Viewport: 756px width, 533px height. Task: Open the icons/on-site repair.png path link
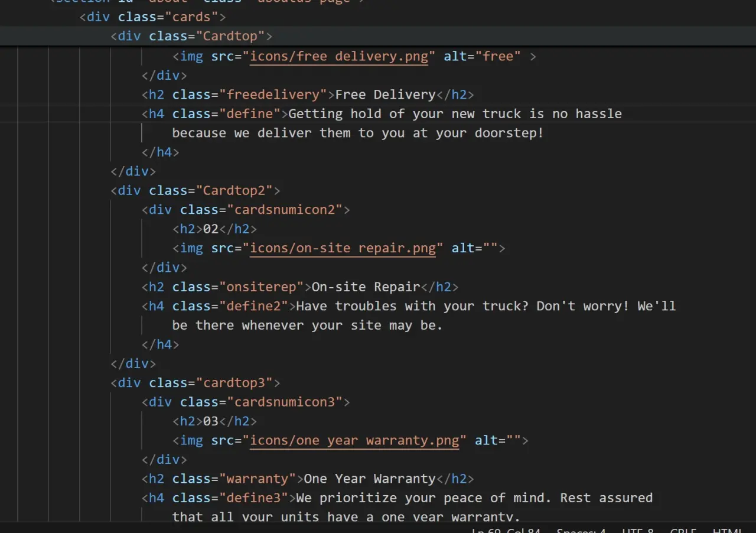pos(343,248)
